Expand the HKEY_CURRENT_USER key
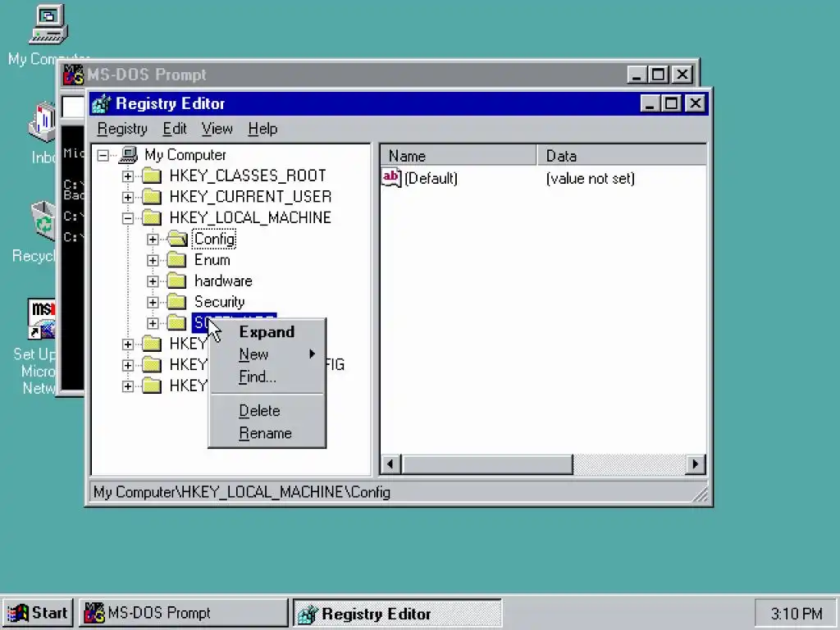The height and width of the screenshot is (630, 840). click(x=127, y=197)
